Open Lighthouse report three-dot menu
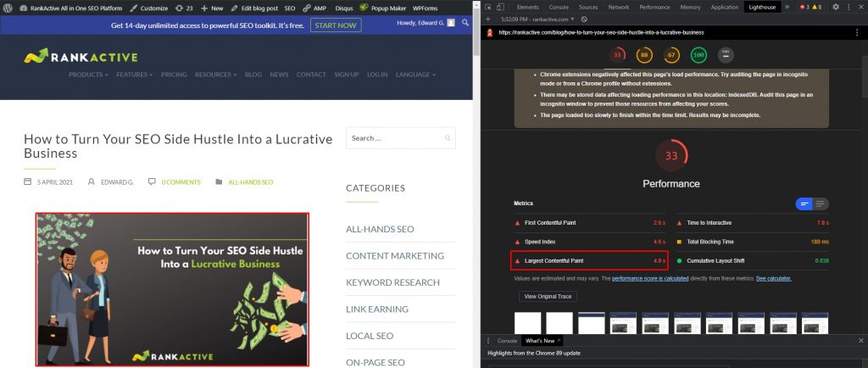This screenshot has width=868, height=368. coord(858,33)
